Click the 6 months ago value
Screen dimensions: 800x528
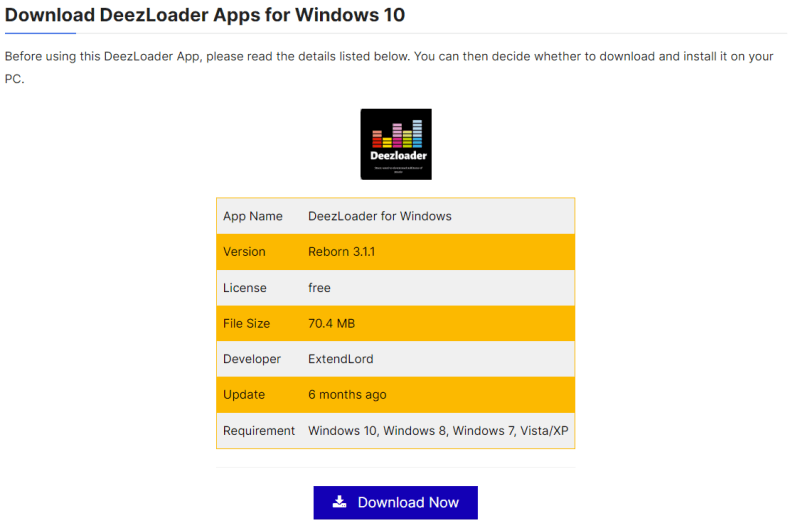(x=347, y=395)
